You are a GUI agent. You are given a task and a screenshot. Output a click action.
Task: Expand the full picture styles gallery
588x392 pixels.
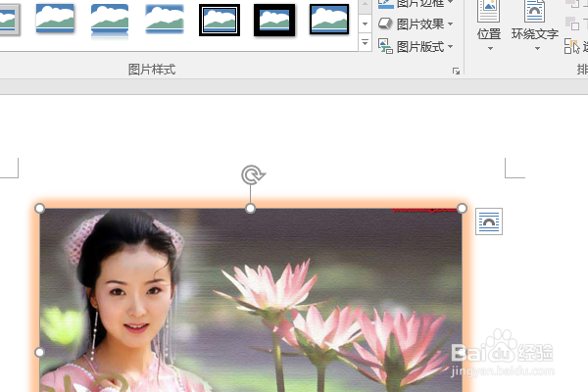tap(365, 42)
